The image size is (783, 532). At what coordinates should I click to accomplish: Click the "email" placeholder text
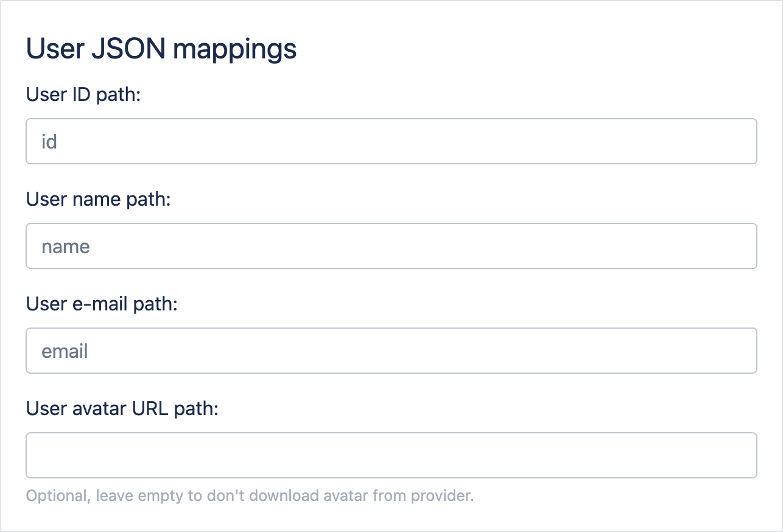[x=65, y=351]
